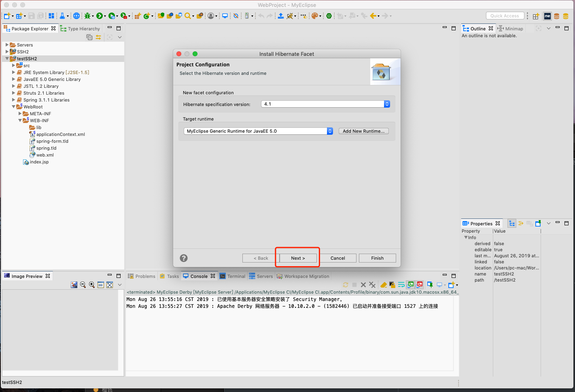575x392 pixels.
Task: Click the yellow back navigation arrow
Action: pos(373,16)
